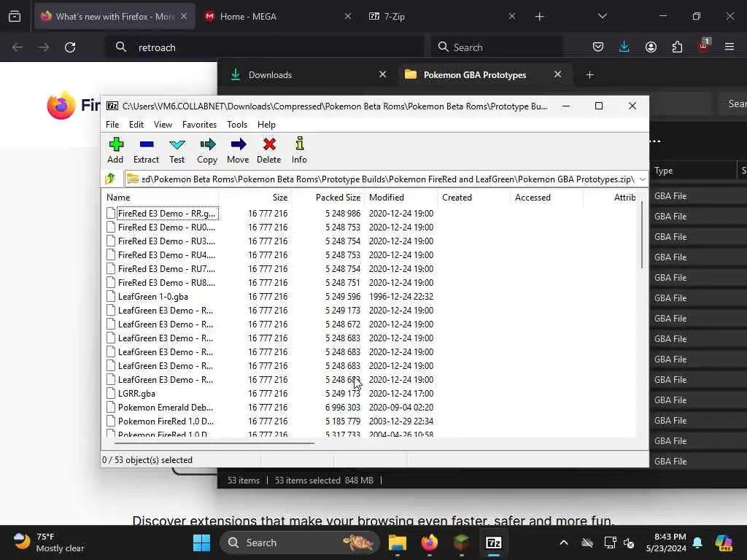Sort by the Accessed column header
Screen dimensions: 747x560
[546, 197]
